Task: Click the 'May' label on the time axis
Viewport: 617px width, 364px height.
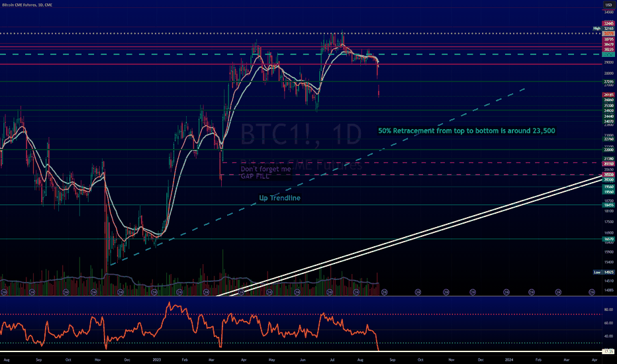Action: pyautogui.click(x=271, y=359)
